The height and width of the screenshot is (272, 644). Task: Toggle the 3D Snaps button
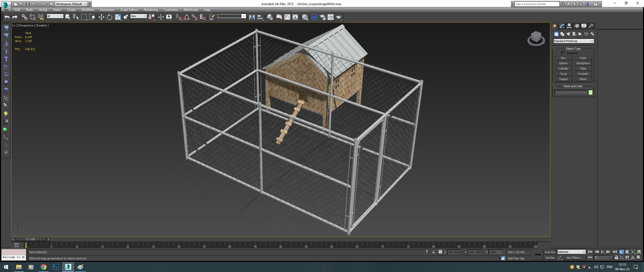point(179,17)
